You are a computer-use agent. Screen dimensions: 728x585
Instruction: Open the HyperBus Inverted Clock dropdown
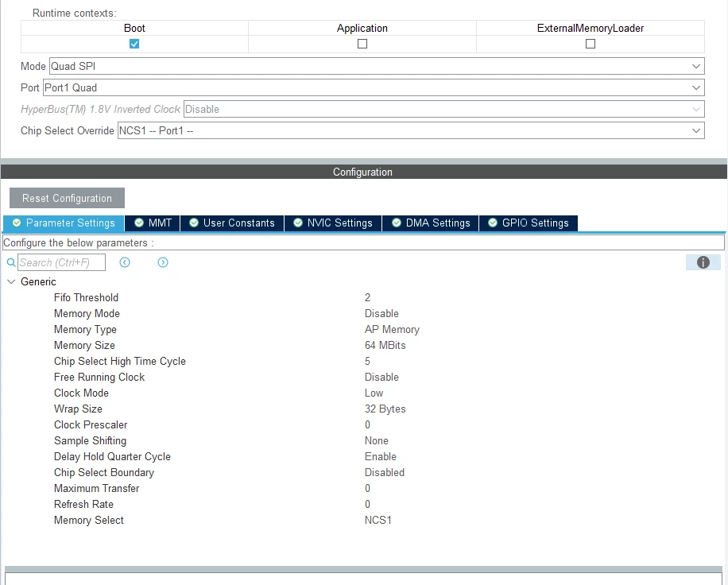(x=443, y=109)
